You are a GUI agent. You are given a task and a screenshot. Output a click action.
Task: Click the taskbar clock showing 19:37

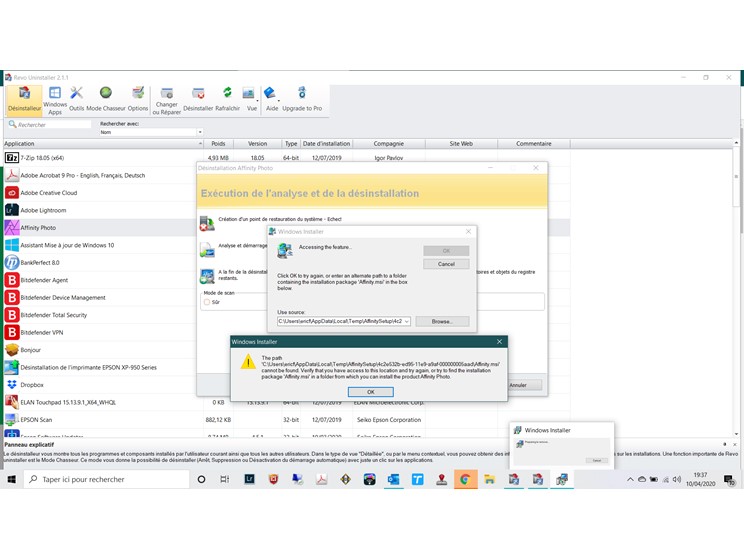[700, 479]
